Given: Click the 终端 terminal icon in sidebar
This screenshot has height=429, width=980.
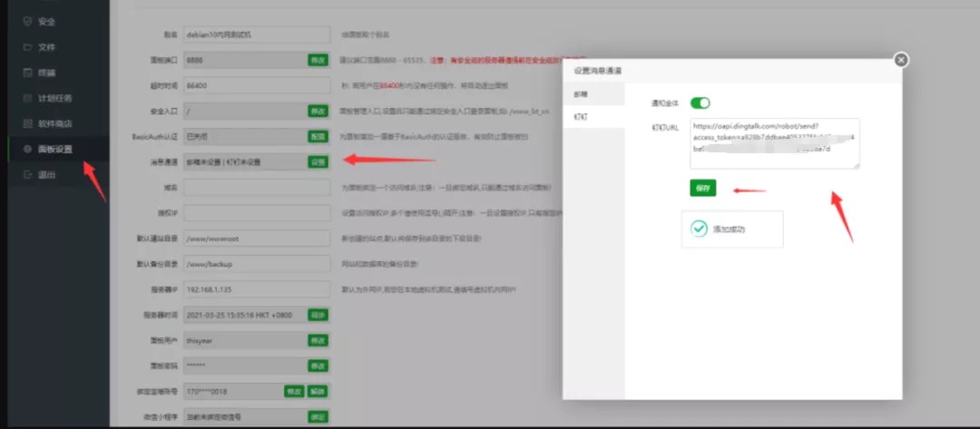Looking at the screenshot, I should [27, 72].
